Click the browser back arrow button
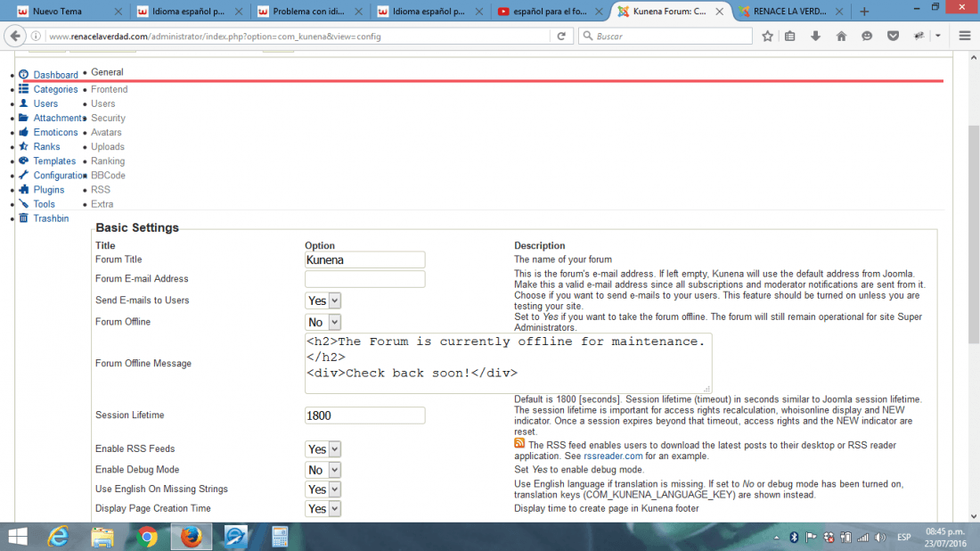The width and height of the screenshot is (980, 551). point(15,37)
